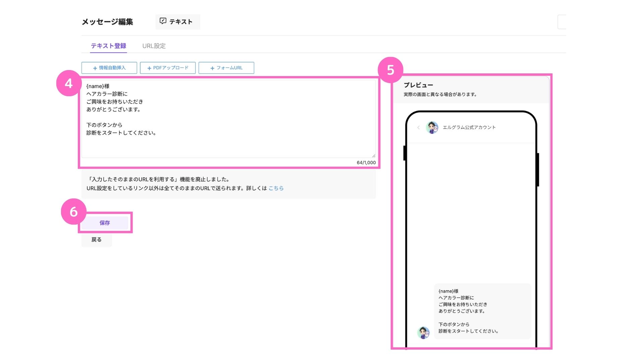Click the plus icon on PDFアップロード button

coord(149,68)
